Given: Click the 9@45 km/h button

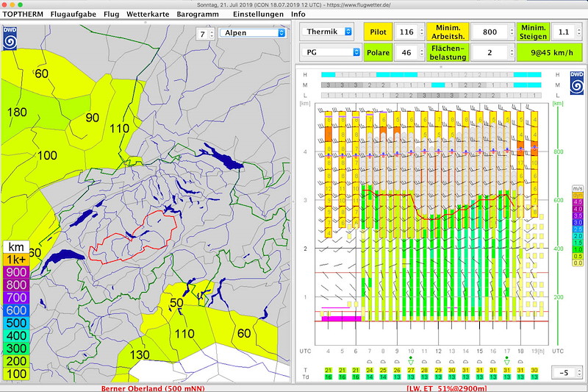Looking at the screenshot, I should click(550, 52).
